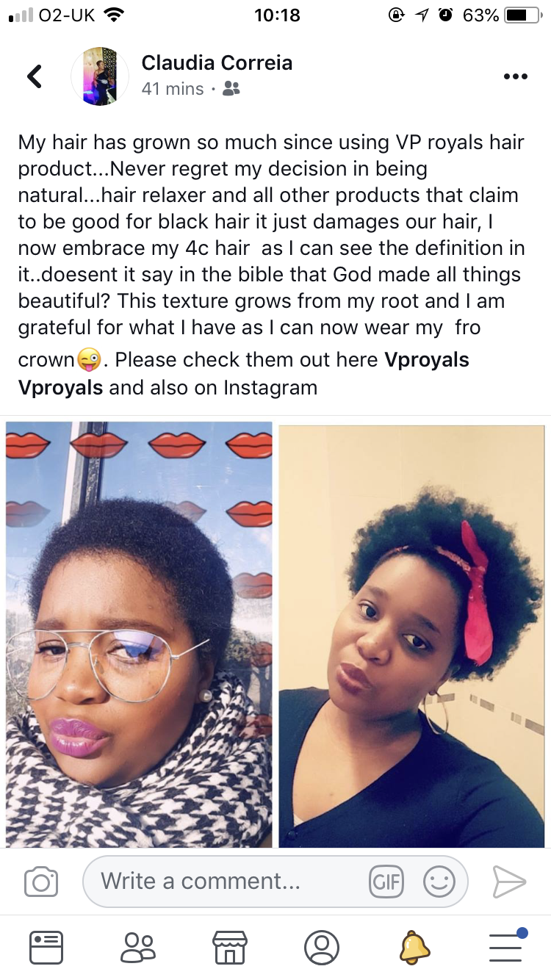The image size is (551, 980).
Task: Open the Profile tab icon
Action: click(x=322, y=948)
